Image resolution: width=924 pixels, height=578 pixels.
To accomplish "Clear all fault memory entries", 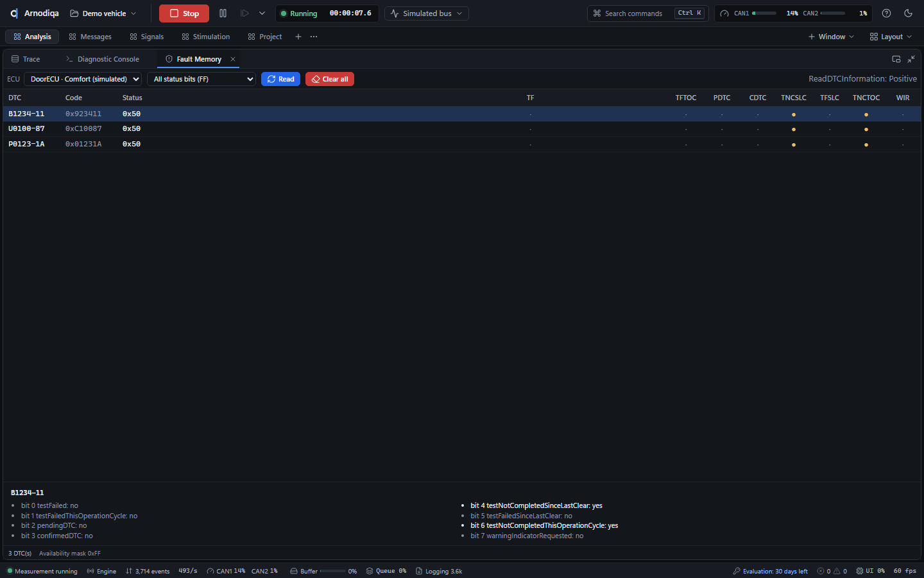I will (x=330, y=79).
